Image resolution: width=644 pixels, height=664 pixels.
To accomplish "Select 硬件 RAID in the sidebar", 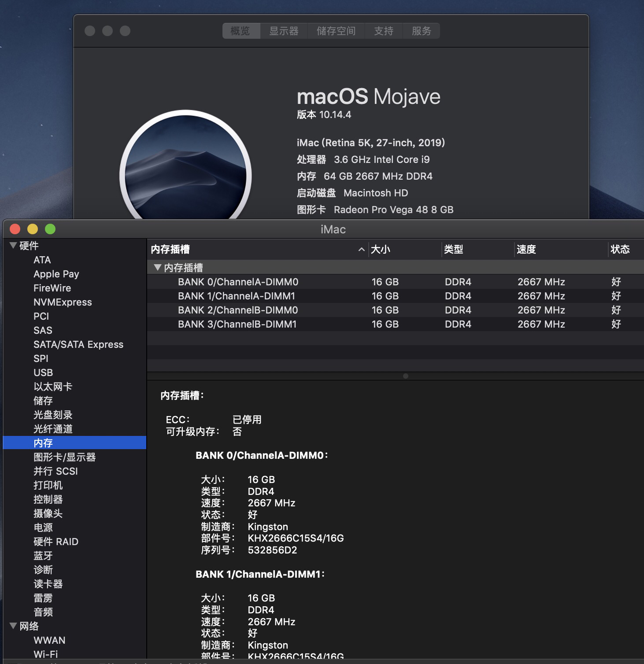I will pos(56,542).
